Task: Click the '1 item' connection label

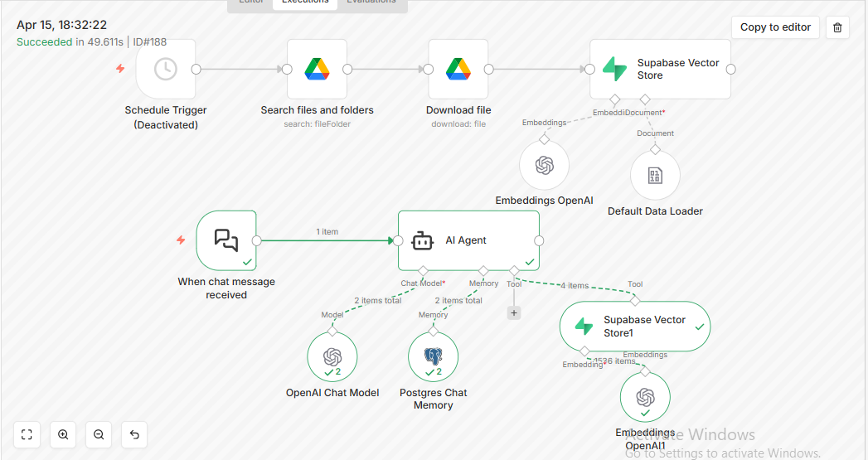Action: point(327,231)
